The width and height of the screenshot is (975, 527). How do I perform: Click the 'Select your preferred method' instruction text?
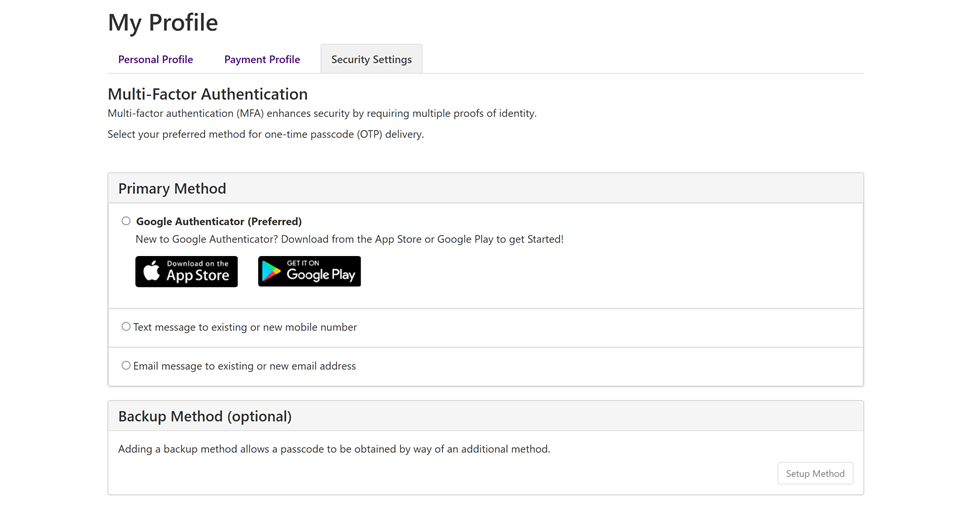[x=266, y=134]
